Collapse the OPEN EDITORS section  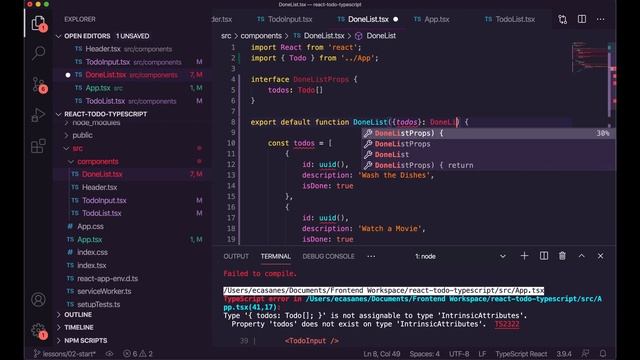click(x=106, y=36)
